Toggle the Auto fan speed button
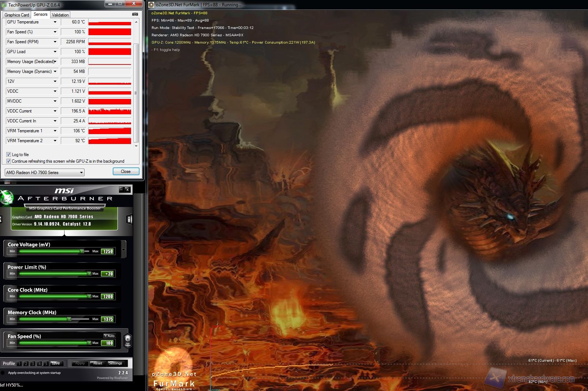Screen dimensions: 588x391 109,336
